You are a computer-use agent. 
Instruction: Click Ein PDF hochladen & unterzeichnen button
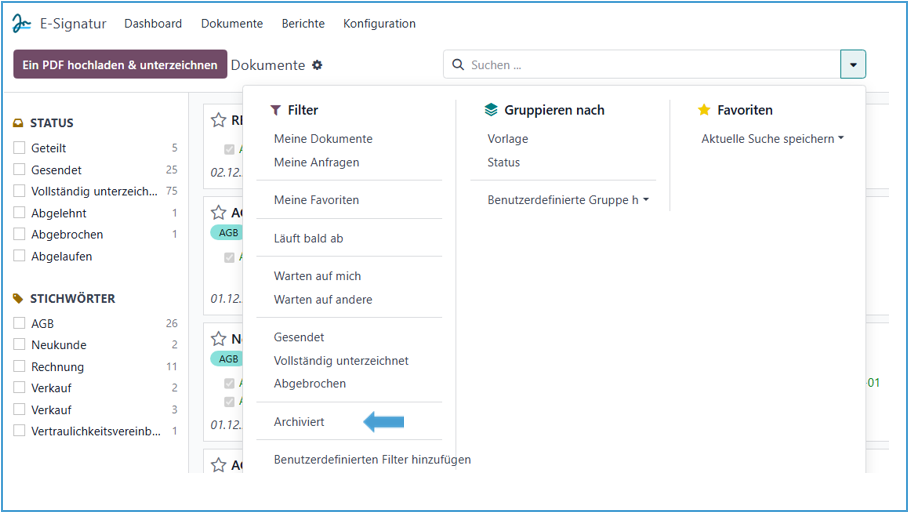[x=120, y=65]
